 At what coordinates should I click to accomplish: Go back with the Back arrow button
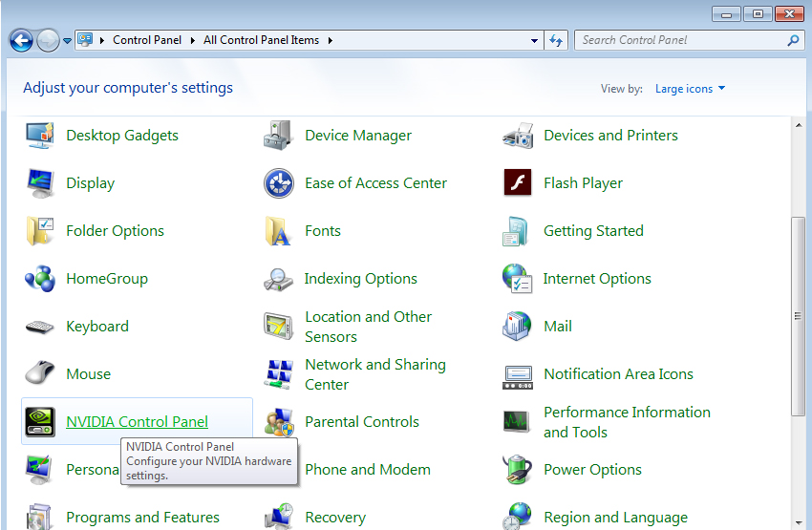tap(21, 40)
